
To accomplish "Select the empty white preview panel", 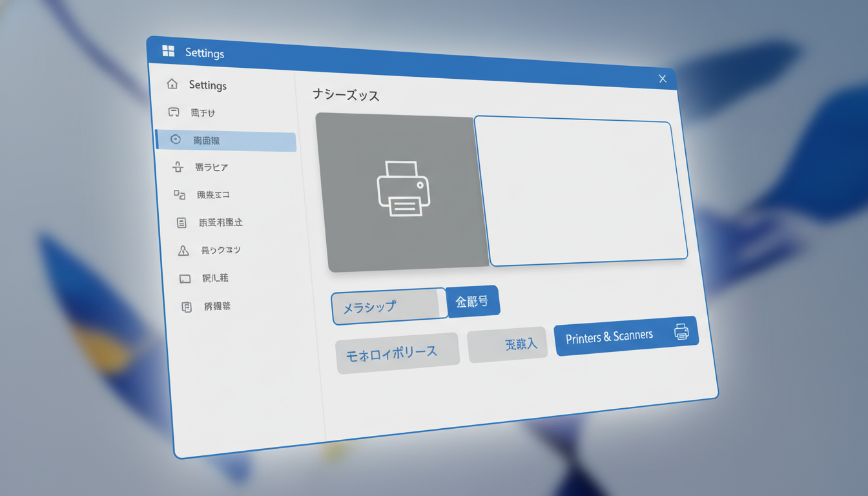I will coord(580,189).
